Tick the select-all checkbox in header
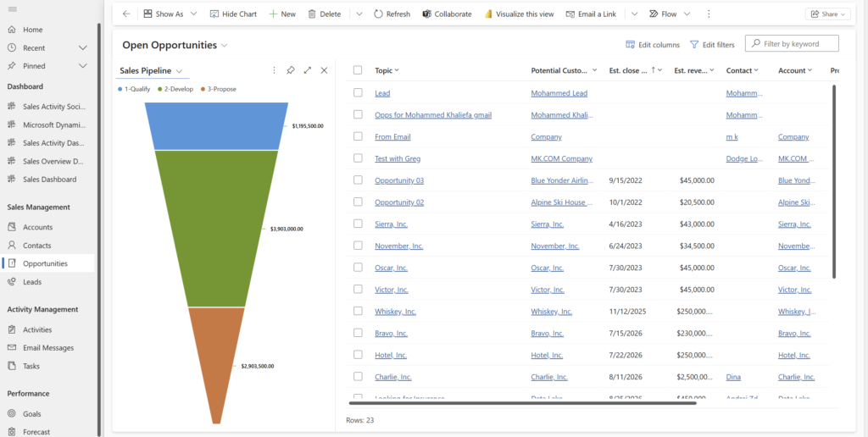Viewport: 868px width, 437px height. click(x=358, y=70)
